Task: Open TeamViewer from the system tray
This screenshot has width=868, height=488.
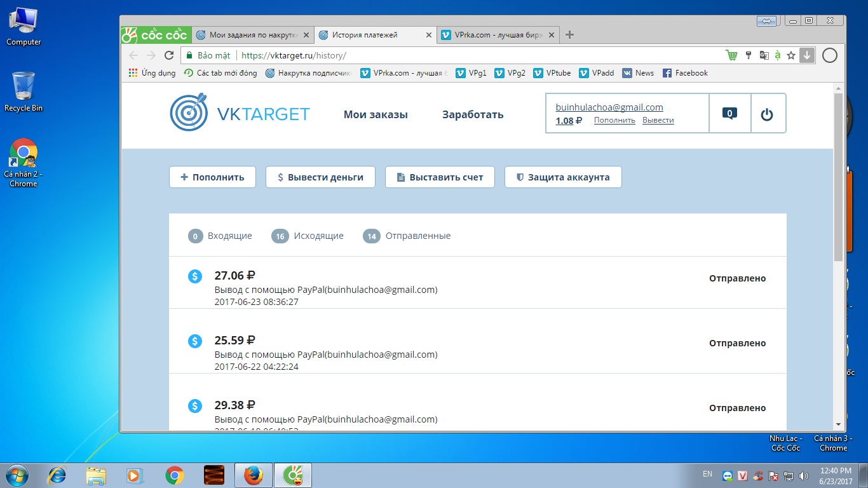Action: pyautogui.click(x=727, y=475)
